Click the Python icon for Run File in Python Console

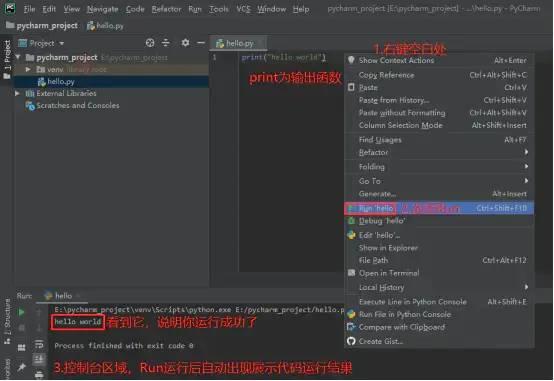tap(351, 314)
